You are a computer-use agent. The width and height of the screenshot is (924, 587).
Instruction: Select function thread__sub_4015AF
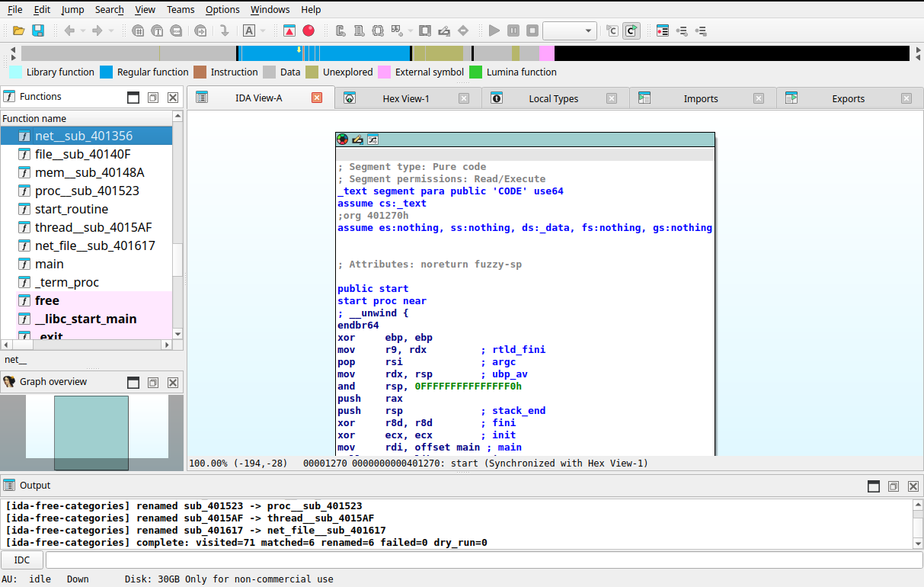86,227
